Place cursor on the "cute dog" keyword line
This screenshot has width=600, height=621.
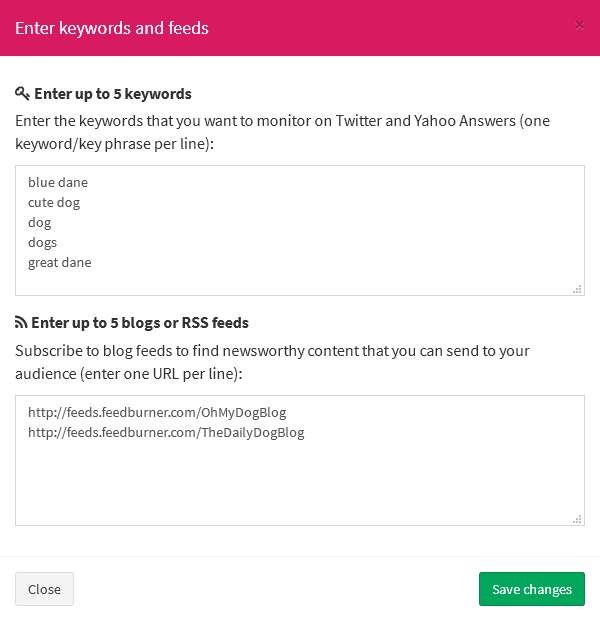pos(54,203)
